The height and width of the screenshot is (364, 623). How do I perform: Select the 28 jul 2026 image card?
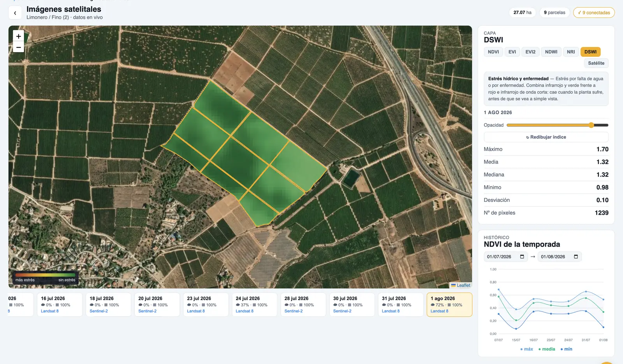[303, 304]
